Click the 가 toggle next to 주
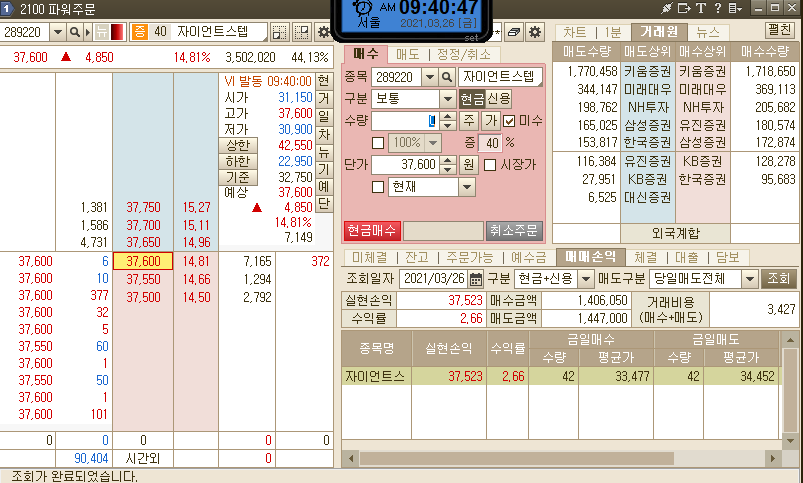 [x=491, y=121]
